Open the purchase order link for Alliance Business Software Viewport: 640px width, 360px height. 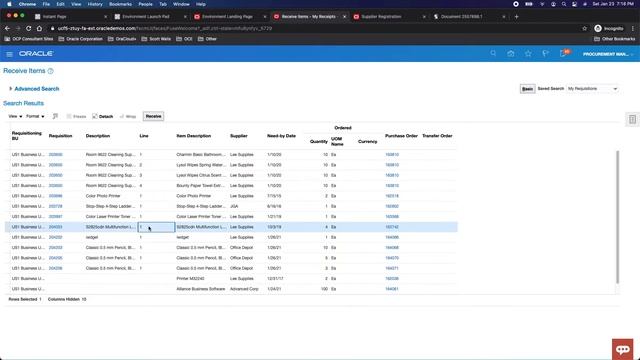click(x=392, y=289)
